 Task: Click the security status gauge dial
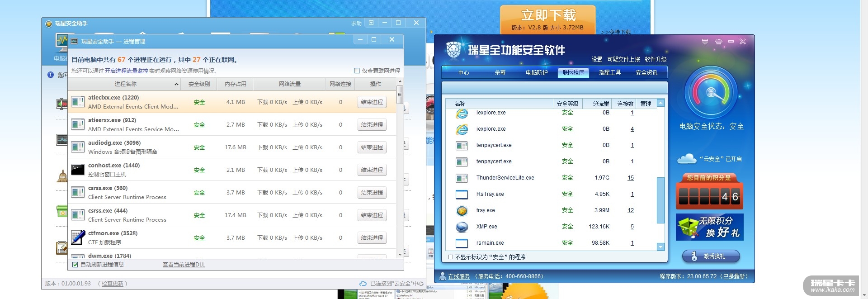(x=711, y=93)
